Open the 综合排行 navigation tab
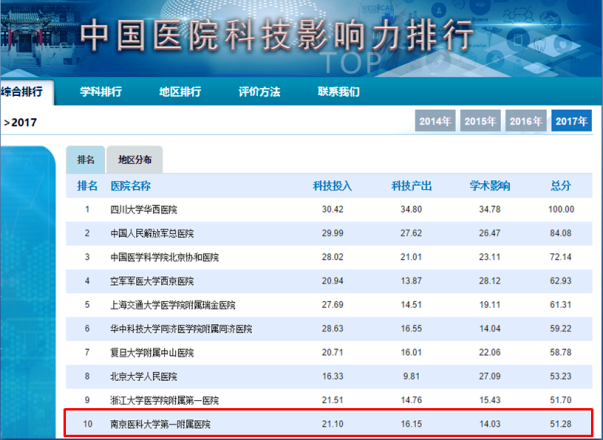The height and width of the screenshot is (440, 603). [26, 92]
